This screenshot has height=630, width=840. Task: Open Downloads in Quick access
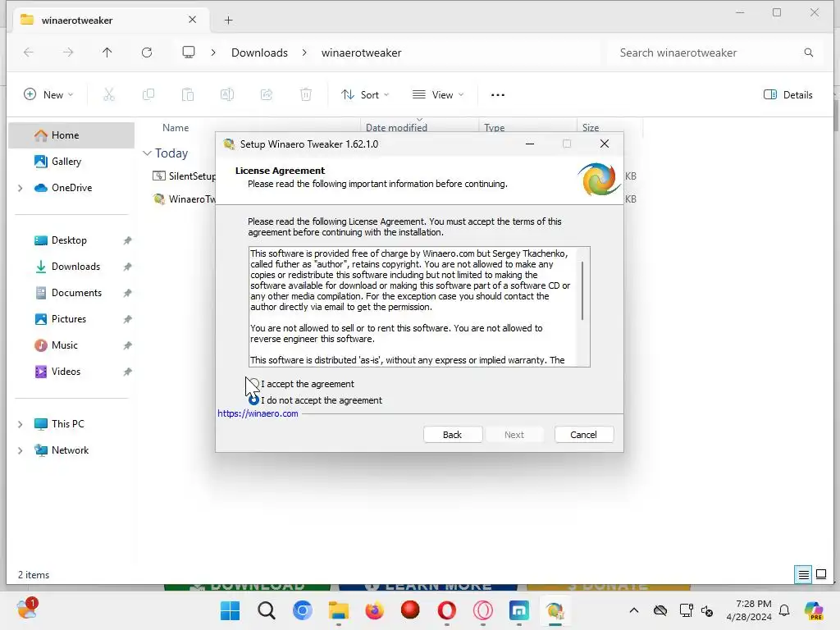71,267
